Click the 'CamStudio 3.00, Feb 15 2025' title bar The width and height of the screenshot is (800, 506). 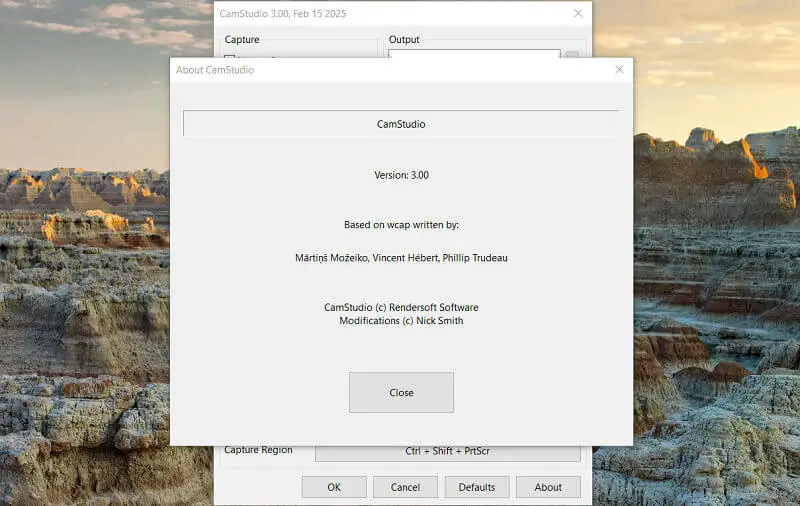tap(283, 13)
